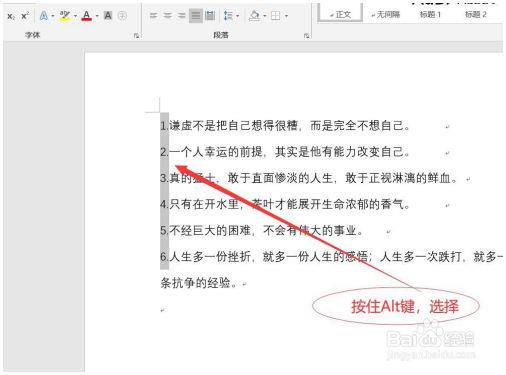Toggle distributed alignment
506x375 pixels.
coord(210,15)
